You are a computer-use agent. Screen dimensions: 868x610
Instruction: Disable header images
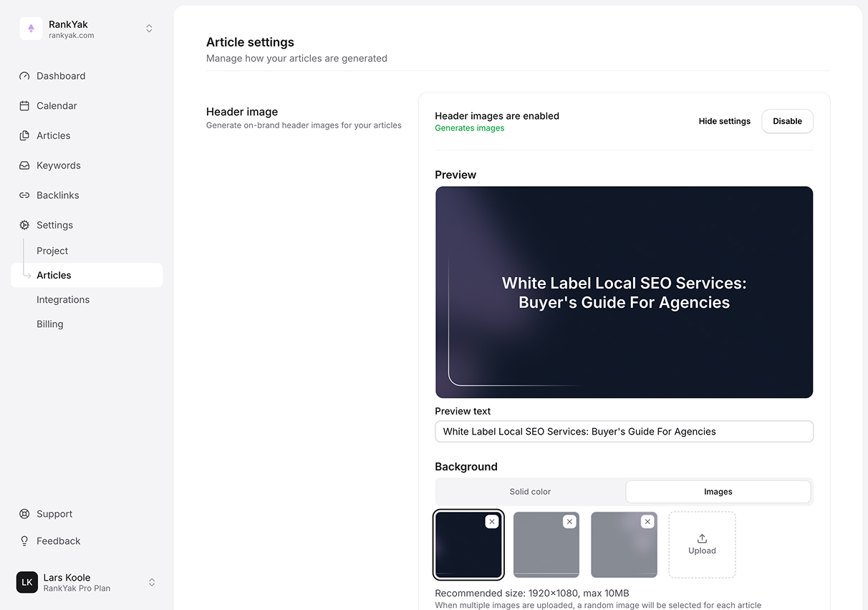pyautogui.click(x=787, y=121)
